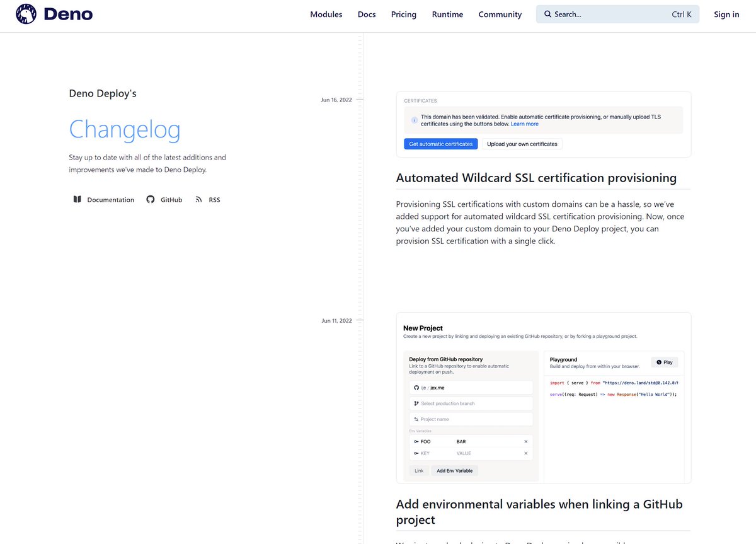
Task: Follow the Learn more link
Action: point(525,124)
